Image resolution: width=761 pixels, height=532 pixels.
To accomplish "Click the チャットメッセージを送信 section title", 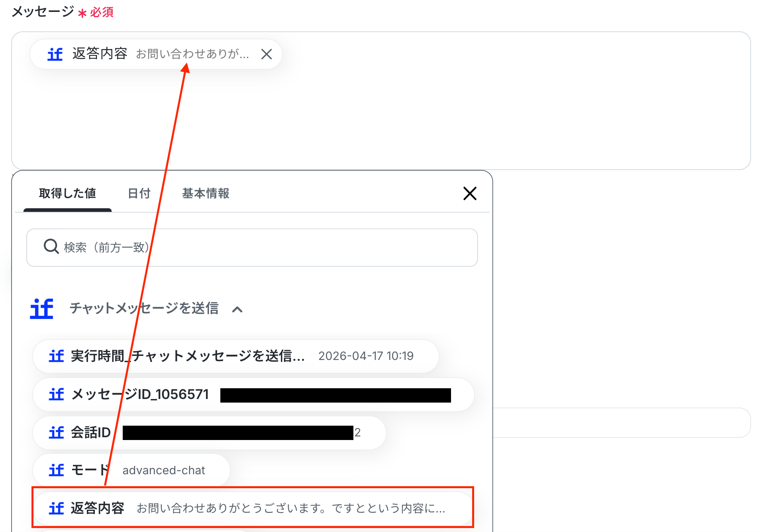I will click(144, 309).
